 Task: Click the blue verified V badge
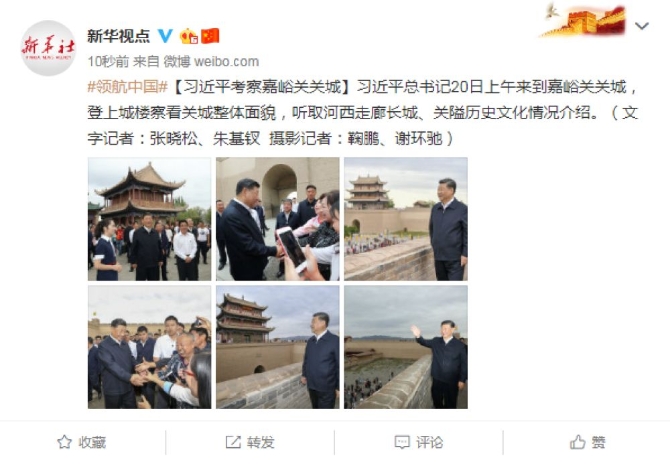pyautogui.click(x=165, y=36)
